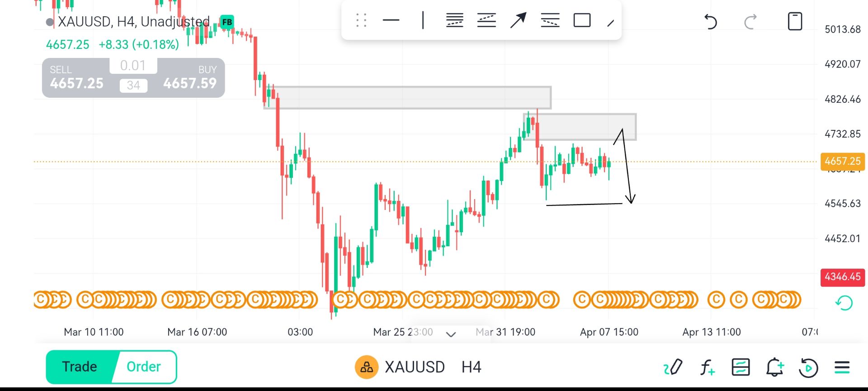This screenshot has width=868, height=391.
Task: Add a price alert with bell icon
Action: [x=775, y=367]
